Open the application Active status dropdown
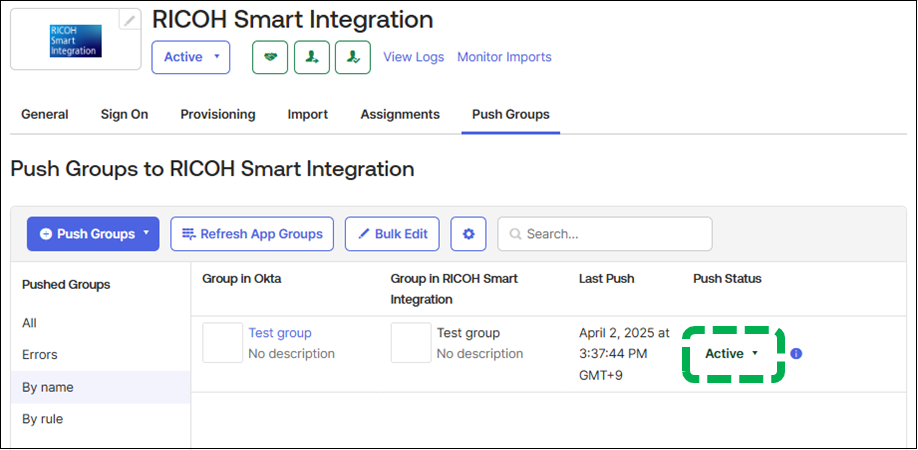 (191, 58)
